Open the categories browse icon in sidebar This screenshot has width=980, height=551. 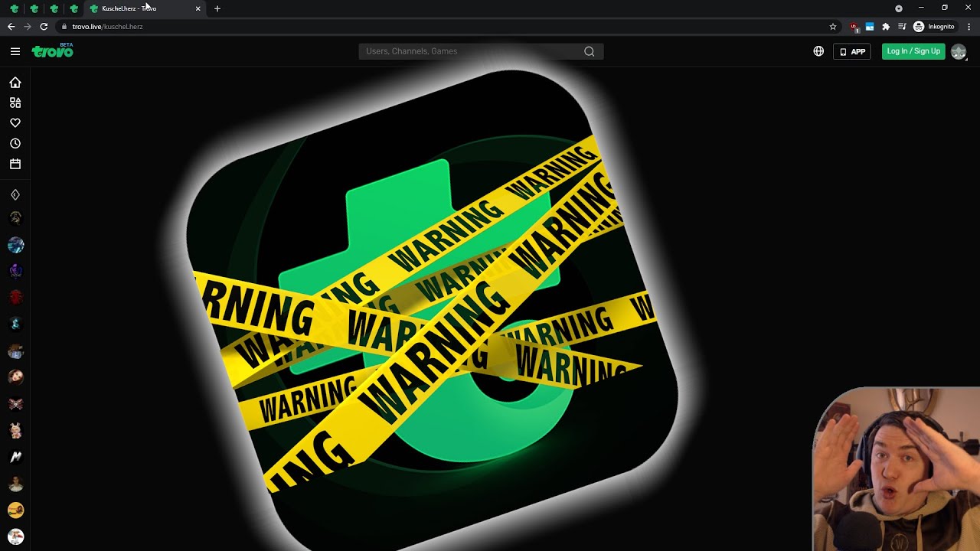[x=15, y=103]
